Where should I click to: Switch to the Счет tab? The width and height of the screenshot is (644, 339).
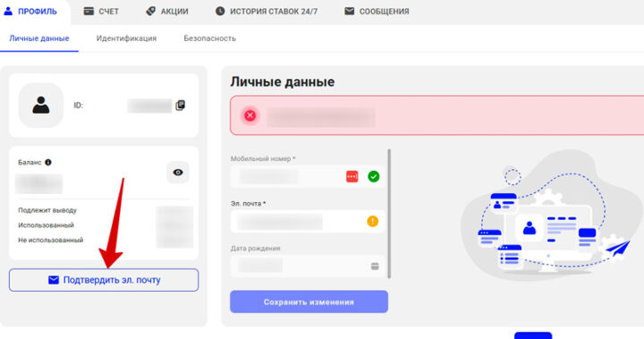(x=101, y=12)
